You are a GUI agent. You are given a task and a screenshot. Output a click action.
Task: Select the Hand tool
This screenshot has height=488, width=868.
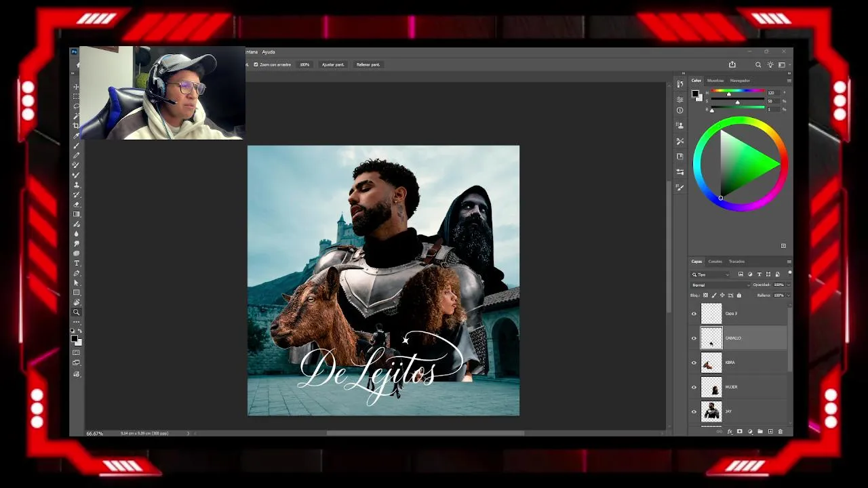[x=76, y=302]
